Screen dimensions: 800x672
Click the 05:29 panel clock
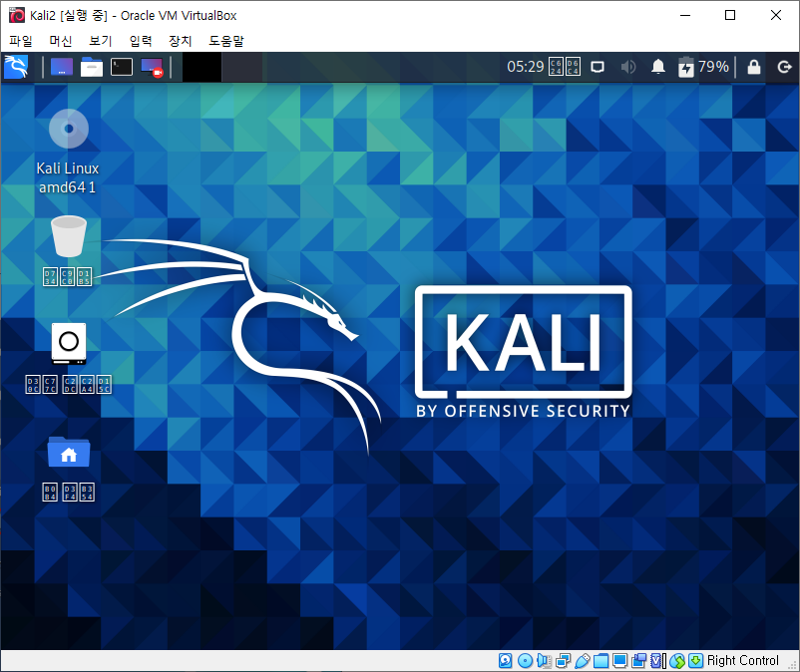(x=525, y=67)
